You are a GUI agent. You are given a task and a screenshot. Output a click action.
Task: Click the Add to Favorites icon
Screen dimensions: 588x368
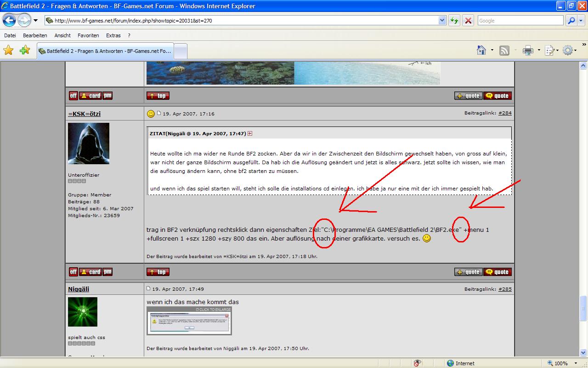[25, 50]
